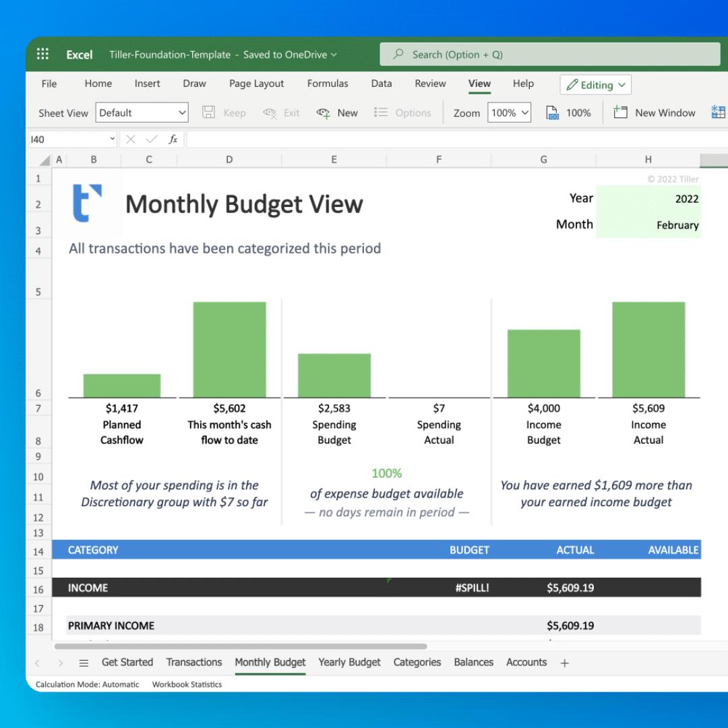Open the Help ribbon tab

(x=523, y=84)
